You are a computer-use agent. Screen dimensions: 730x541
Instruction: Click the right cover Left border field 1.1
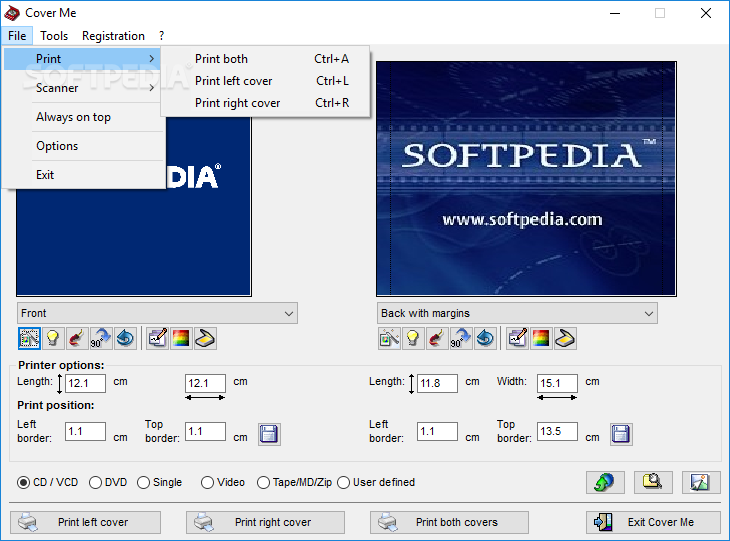point(437,431)
